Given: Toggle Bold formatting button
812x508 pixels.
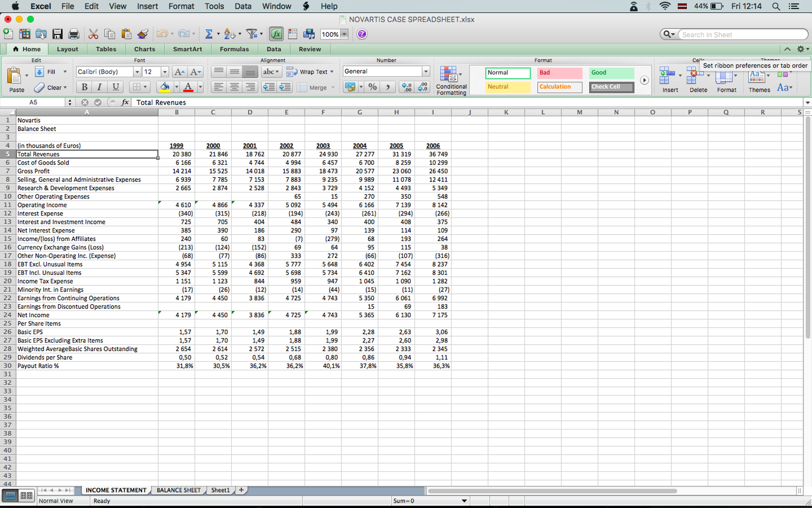Looking at the screenshot, I should click(84, 87).
